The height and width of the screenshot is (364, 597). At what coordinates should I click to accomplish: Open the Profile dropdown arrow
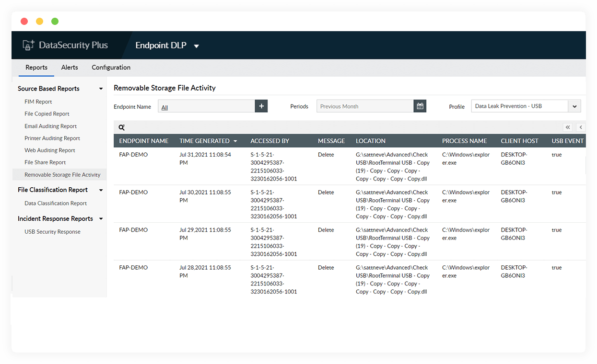coord(574,106)
